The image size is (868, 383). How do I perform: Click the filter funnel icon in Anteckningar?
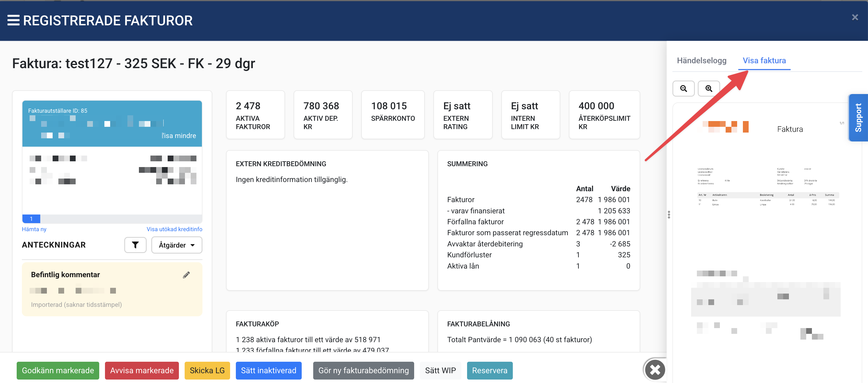[135, 245]
